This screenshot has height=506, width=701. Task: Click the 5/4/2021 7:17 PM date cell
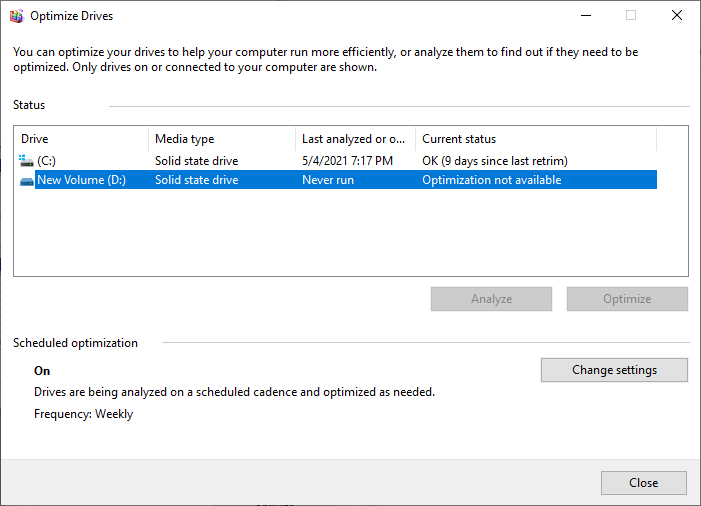[347, 161]
